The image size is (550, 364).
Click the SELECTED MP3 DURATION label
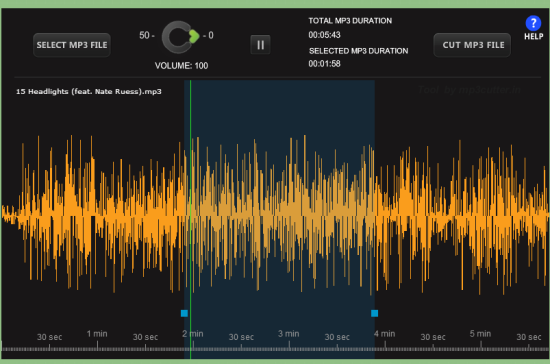click(358, 51)
